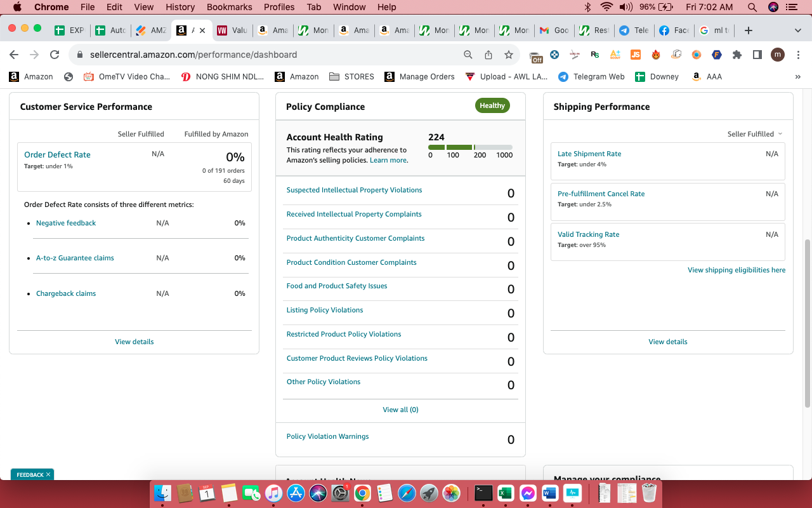The width and height of the screenshot is (812, 508).
Task: Open System Preferences in the Dock
Action: [341, 493]
